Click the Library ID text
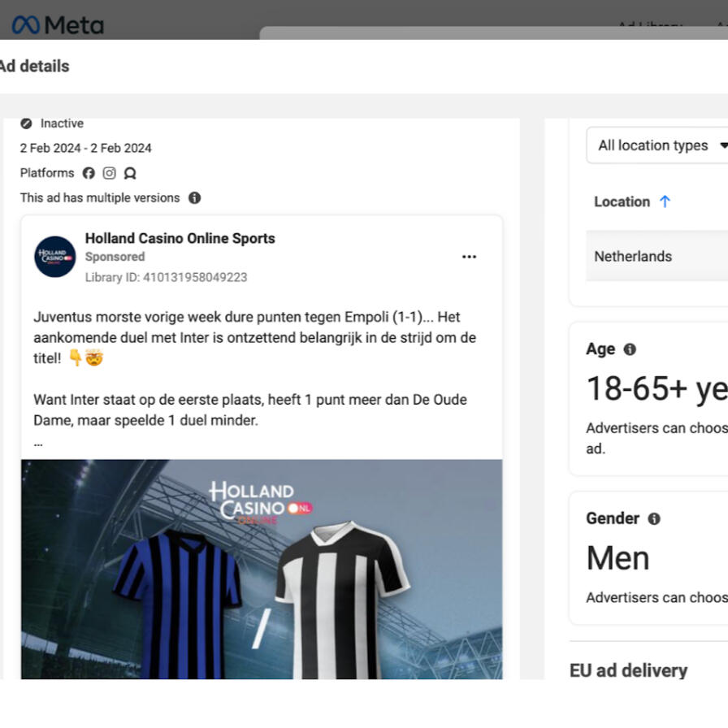The width and height of the screenshot is (728, 728). pos(167,277)
